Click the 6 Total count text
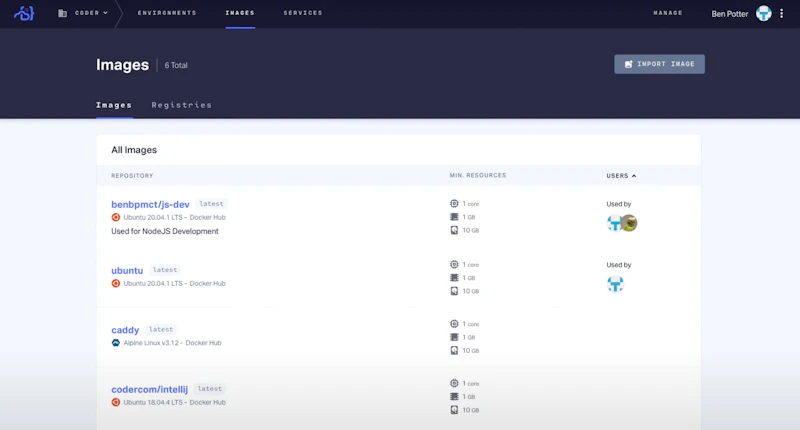The image size is (800, 430). (176, 65)
